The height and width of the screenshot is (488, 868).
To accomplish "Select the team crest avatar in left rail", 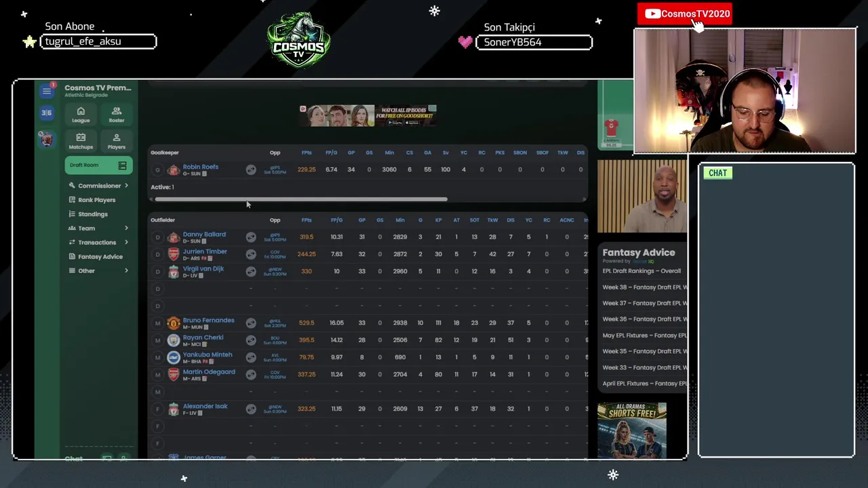I will (46, 139).
